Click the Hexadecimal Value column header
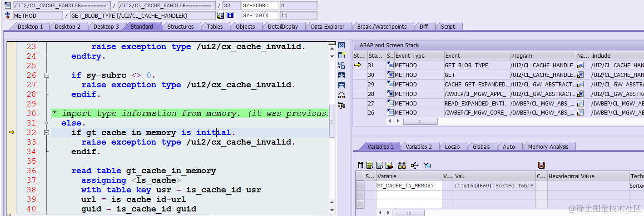 coord(588,176)
